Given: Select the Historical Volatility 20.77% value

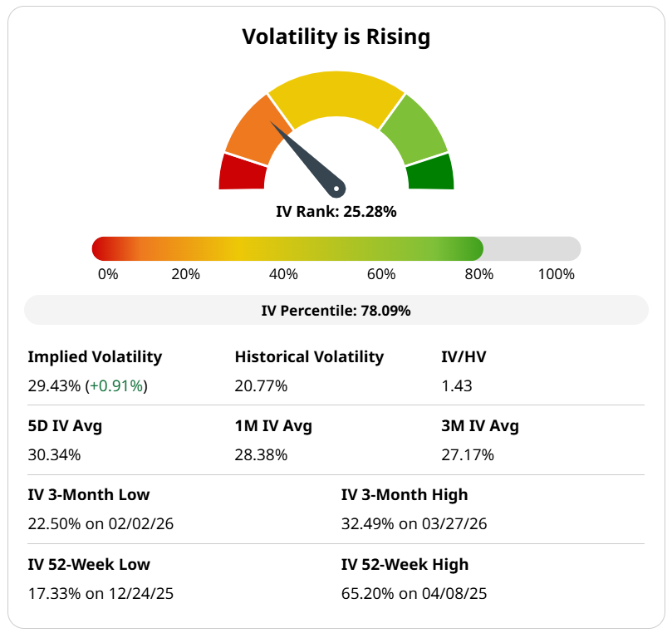Looking at the screenshot, I should point(261,385).
